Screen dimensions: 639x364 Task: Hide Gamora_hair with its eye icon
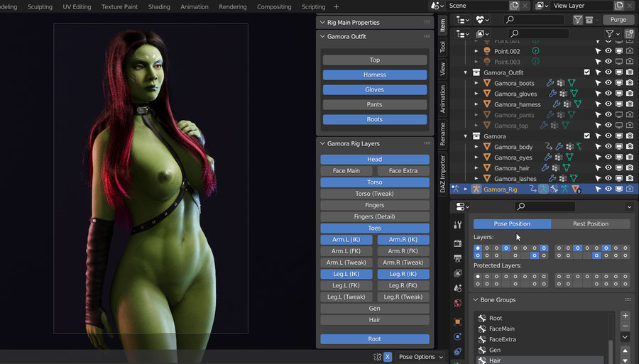point(608,167)
